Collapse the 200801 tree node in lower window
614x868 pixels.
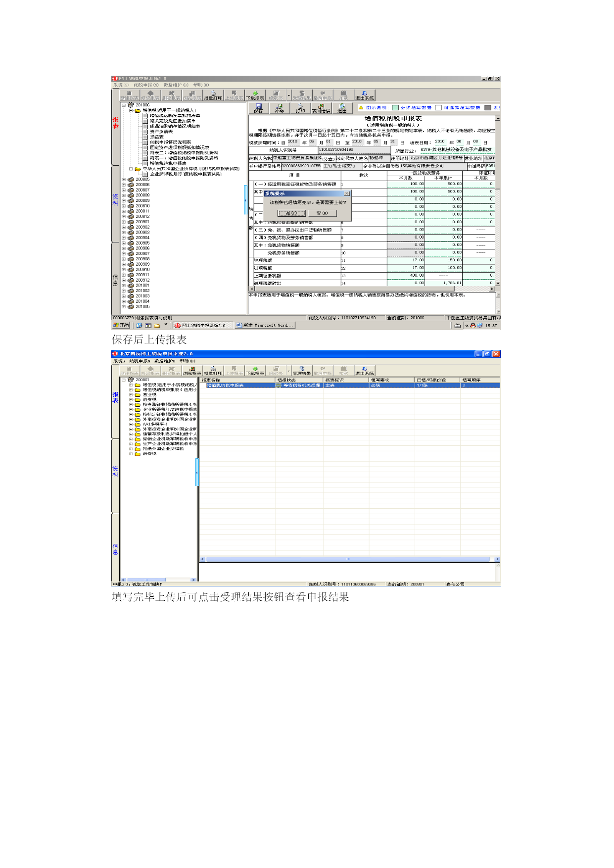click(x=124, y=380)
